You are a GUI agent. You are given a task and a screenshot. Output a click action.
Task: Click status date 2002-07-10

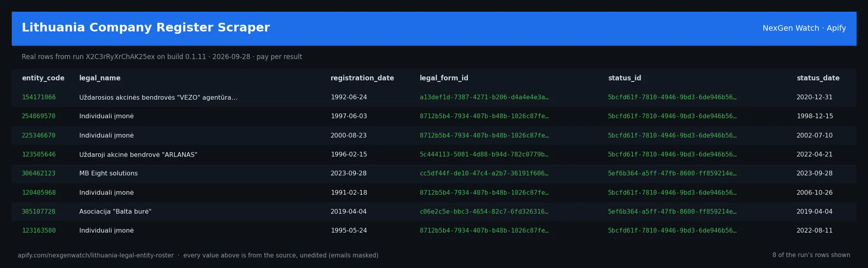coord(814,135)
